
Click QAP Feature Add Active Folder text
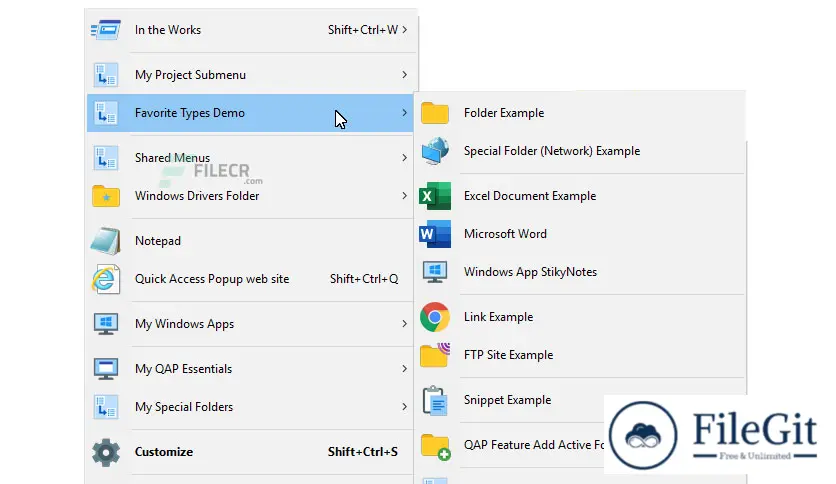pyautogui.click(x=534, y=445)
